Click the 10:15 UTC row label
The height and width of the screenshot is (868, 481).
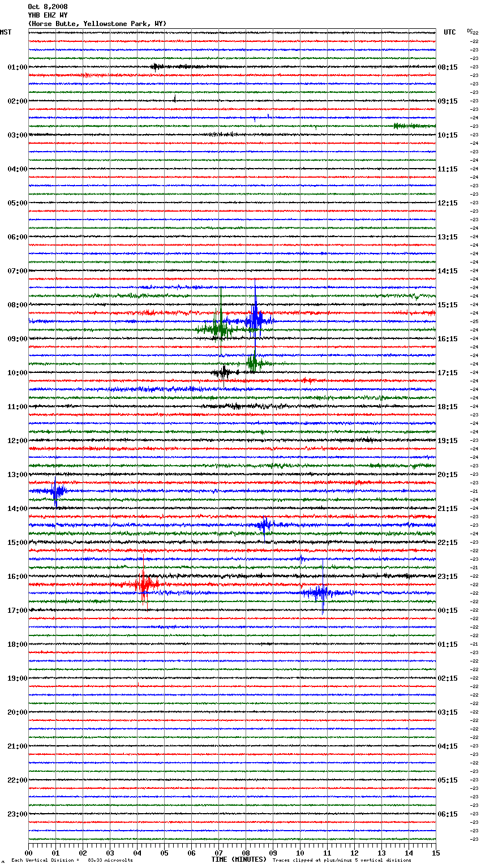pyautogui.click(x=448, y=135)
